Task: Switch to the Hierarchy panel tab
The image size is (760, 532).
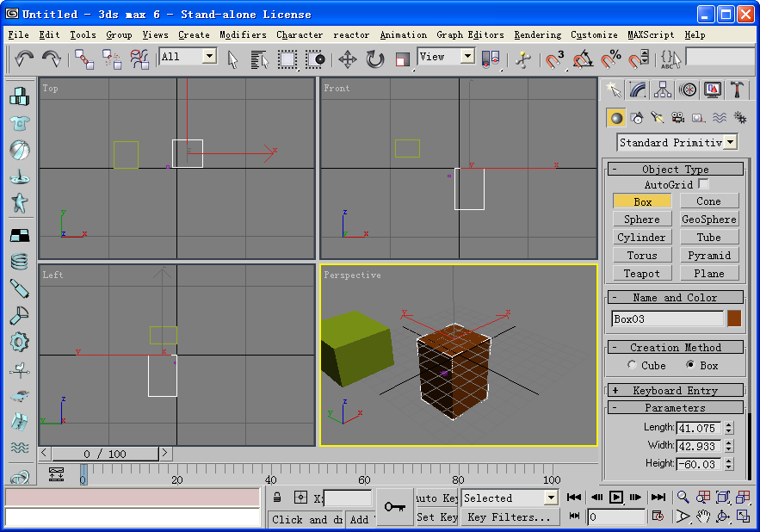Action: click(663, 90)
